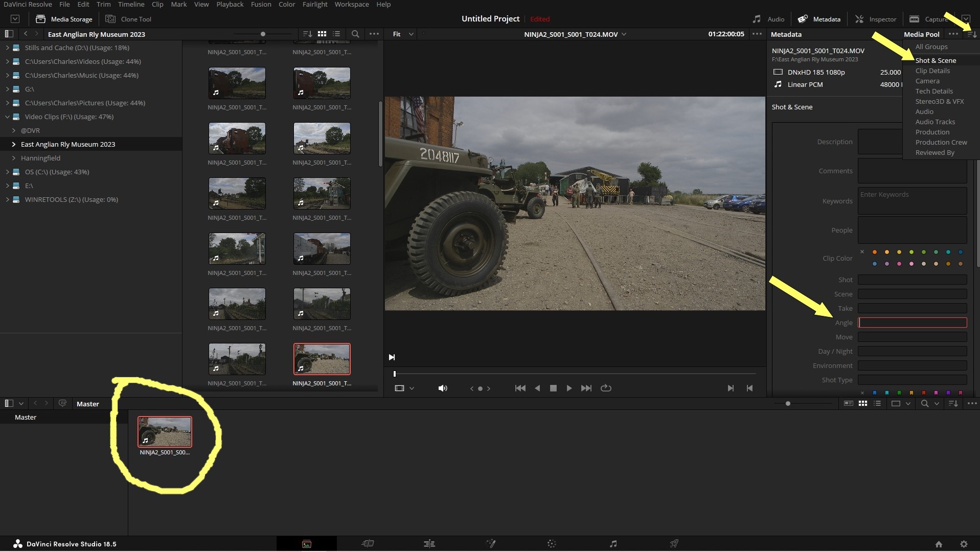This screenshot has height=552, width=980.
Task: Toggle the Media Storage panel
Action: tap(64, 19)
